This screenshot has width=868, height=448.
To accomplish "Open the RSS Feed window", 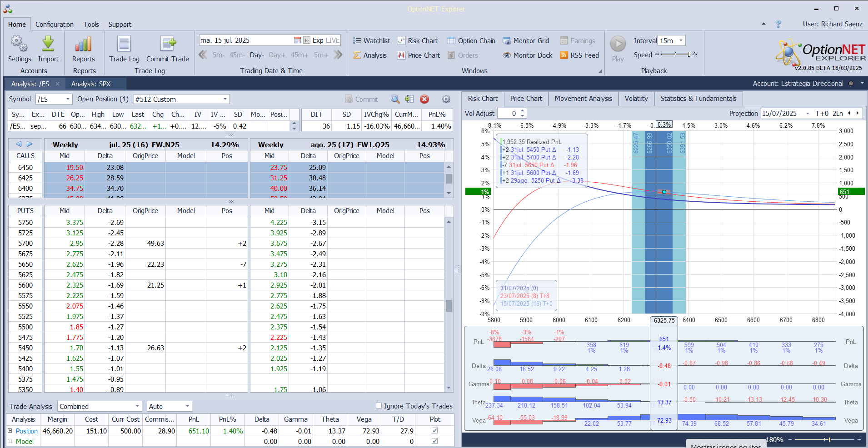I will pos(579,55).
